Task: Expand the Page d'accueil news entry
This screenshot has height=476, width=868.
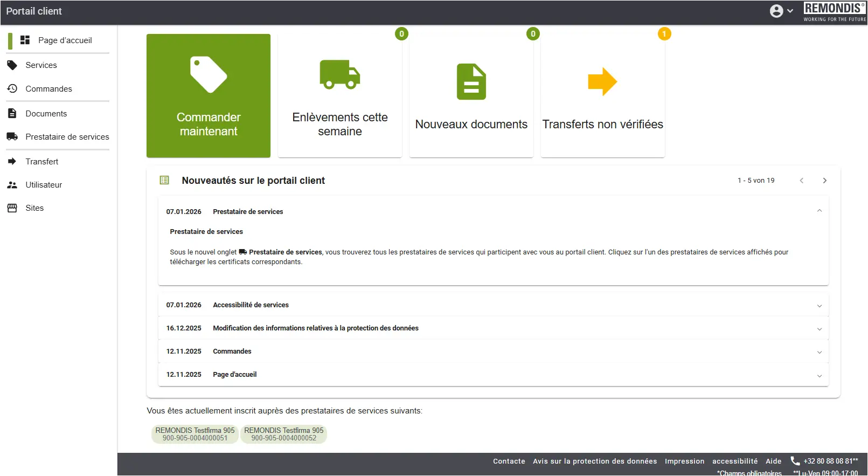Action: click(819, 375)
